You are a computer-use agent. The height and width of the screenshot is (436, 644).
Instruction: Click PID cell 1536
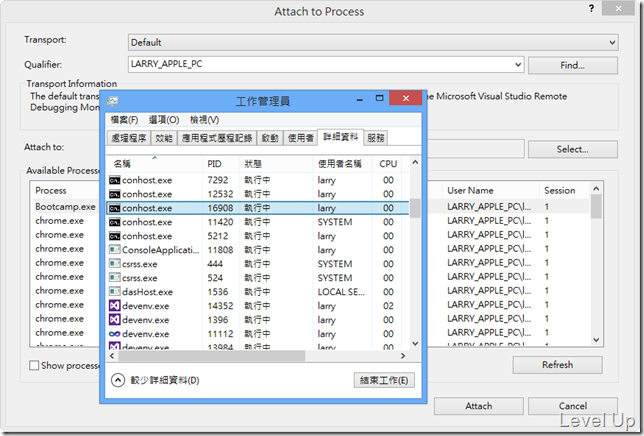click(x=218, y=292)
